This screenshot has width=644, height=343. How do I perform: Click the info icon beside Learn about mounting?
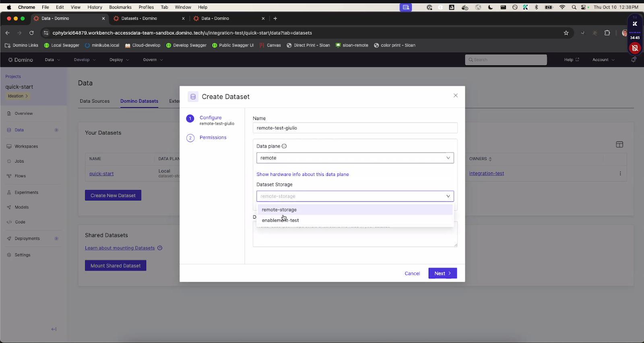[160, 248]
